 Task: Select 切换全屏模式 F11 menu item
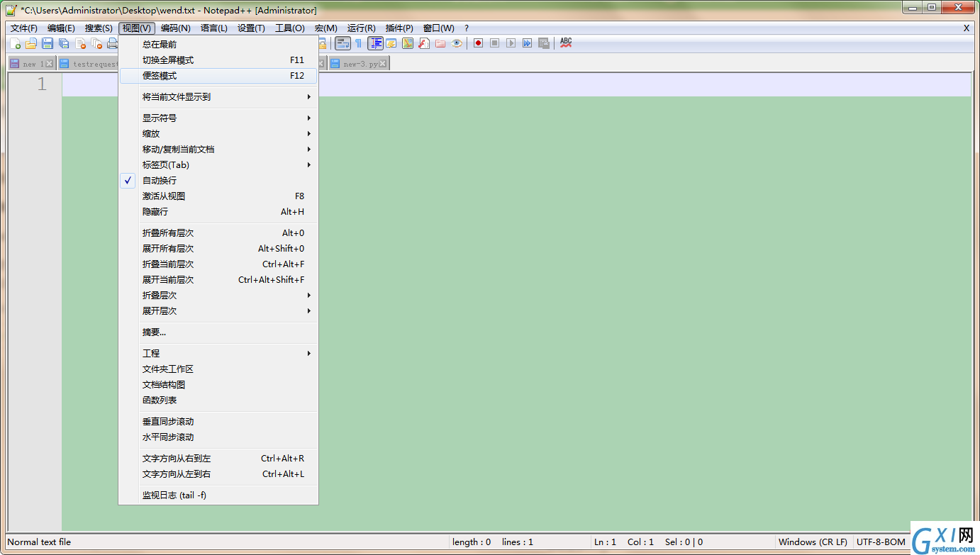(218, 60)
